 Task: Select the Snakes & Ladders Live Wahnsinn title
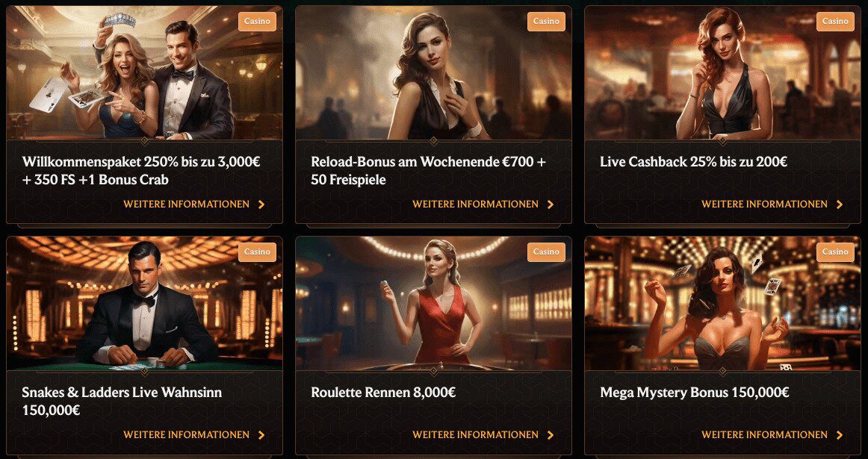(122, 402)
